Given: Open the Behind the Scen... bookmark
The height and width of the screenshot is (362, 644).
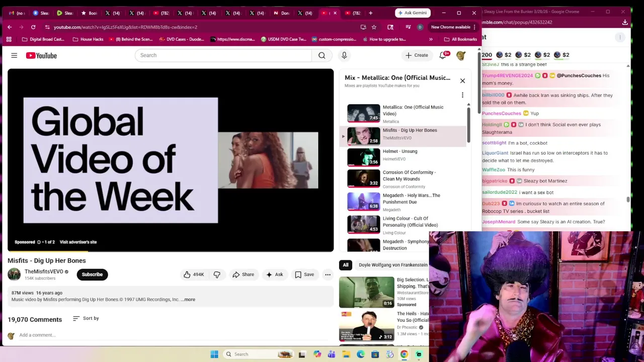Looking at the screenshot, I should point(130,39).
